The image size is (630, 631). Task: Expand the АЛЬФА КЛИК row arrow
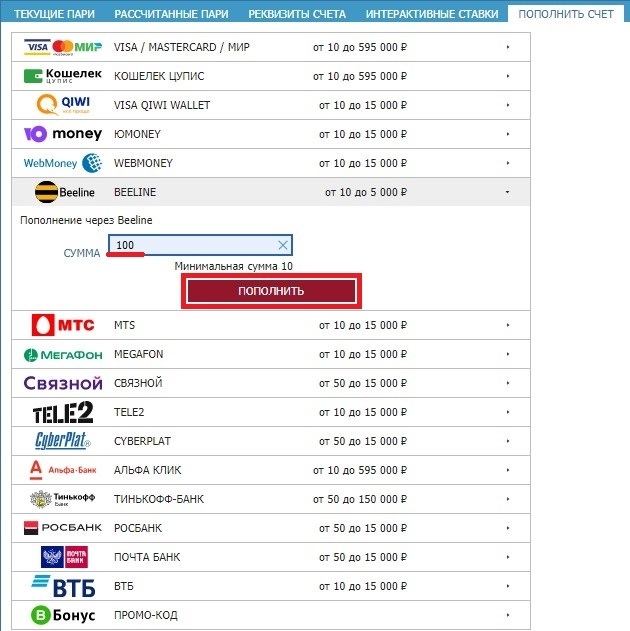coord(508,470)
